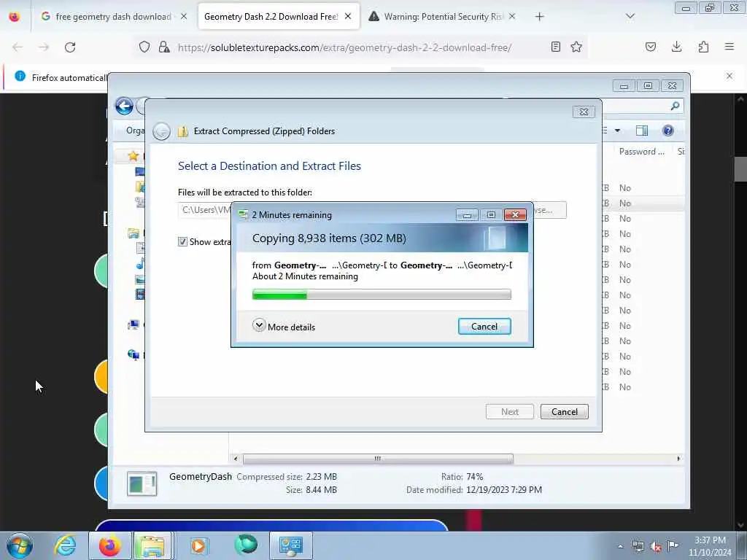Image resolution: width=747 pixels, height=560 pixels.
Task: Show hidden tray icons arrow
Action: point(620,546)
